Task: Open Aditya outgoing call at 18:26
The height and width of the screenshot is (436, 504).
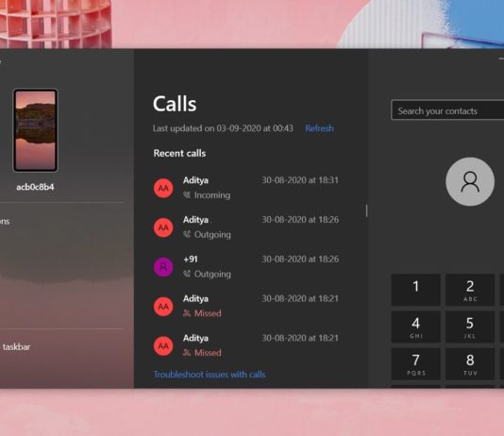Action: pyautogui.click(x=246, y=227)
